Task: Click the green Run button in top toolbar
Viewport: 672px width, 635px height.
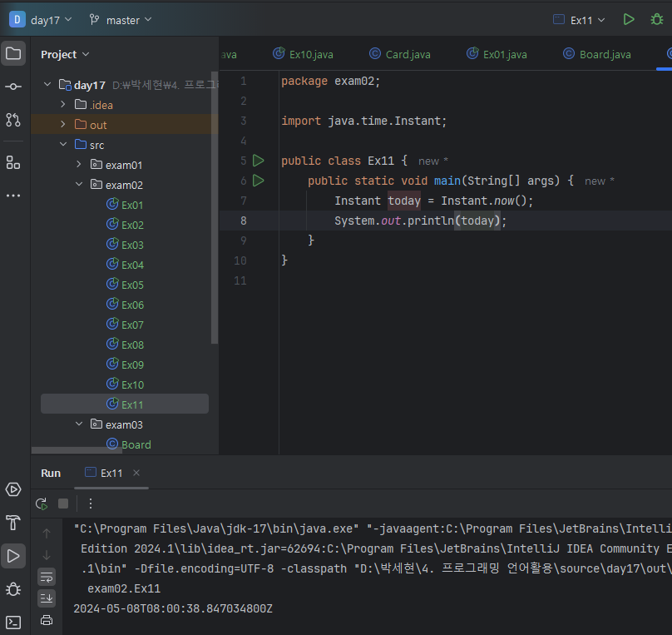Action: coord(629,19)
